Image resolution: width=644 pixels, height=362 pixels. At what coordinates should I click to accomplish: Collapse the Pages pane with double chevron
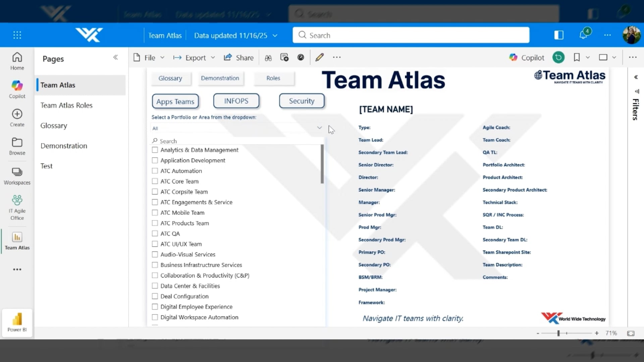(115, 57)
